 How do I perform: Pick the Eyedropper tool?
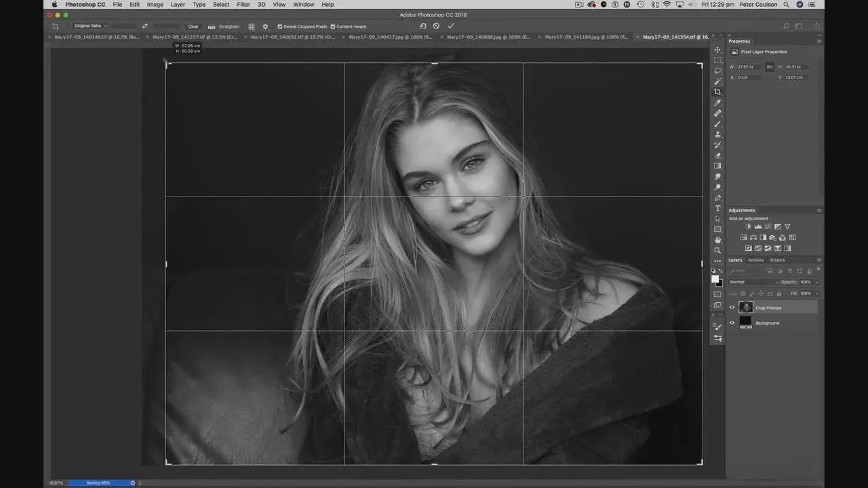click(717, 103)
